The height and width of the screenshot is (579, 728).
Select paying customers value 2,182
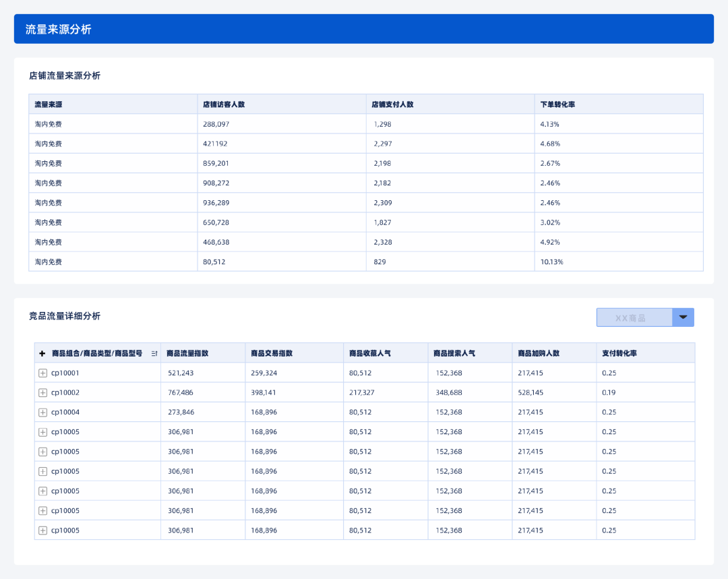[x=383, y=183]
